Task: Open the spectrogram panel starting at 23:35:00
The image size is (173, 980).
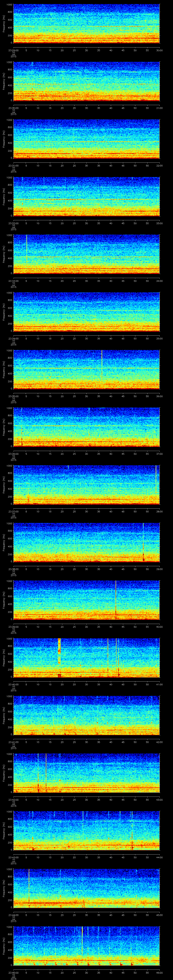Action: pyautogui.click(x=86, y=369)
